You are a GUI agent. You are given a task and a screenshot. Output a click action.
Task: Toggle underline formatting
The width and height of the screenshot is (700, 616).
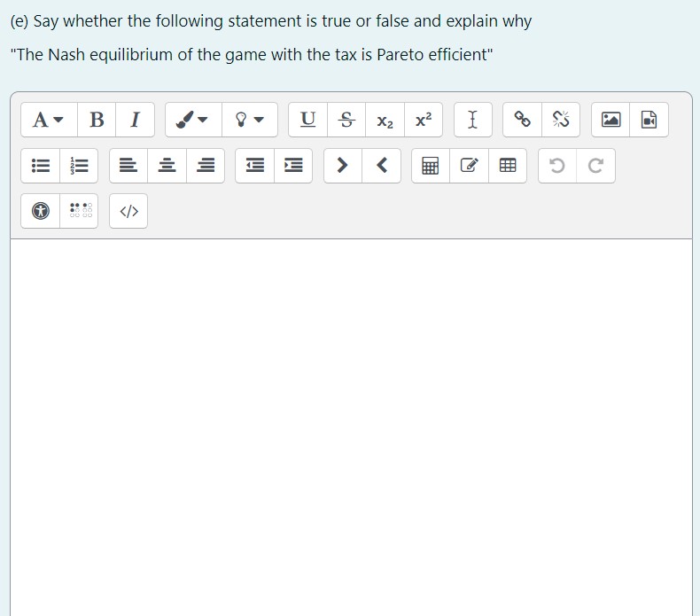(308, 120)
